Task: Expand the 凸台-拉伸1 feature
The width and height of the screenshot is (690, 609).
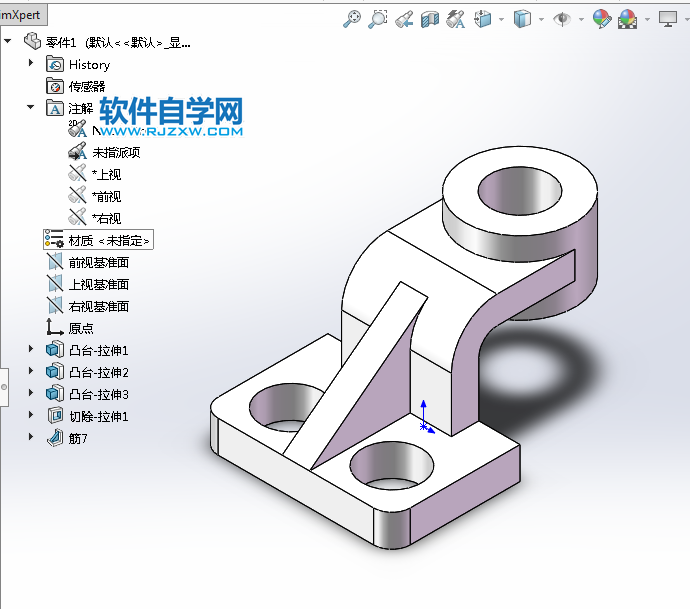Action: (31, 349)
